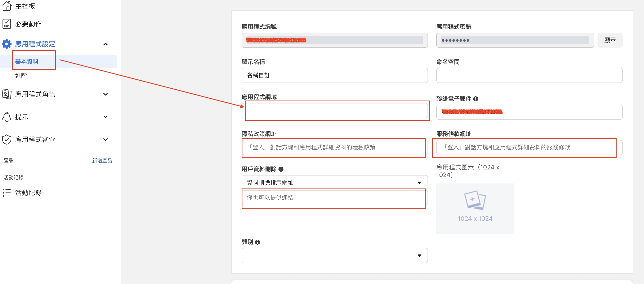Click info icon next to 類別
The width and height of the screenshot is (644, 284).
point(258,242)
